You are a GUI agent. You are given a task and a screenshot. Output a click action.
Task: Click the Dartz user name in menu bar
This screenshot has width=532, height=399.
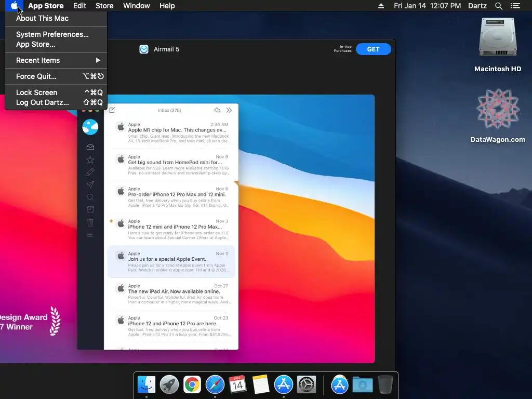coord(477,6)
